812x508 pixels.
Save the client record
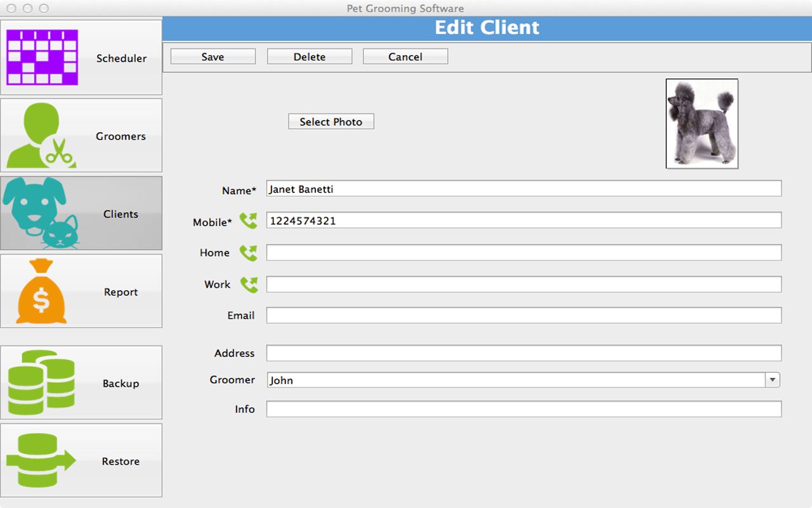(213, 57)
